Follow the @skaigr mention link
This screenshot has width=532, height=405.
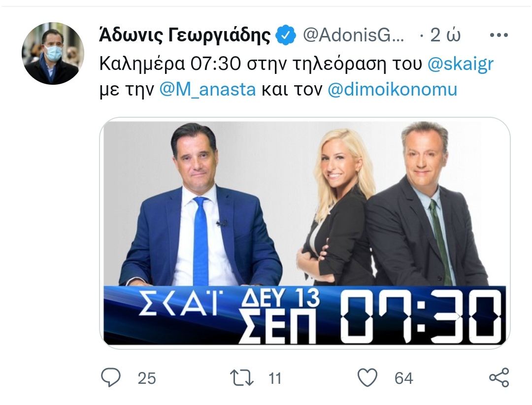(461, 64)
